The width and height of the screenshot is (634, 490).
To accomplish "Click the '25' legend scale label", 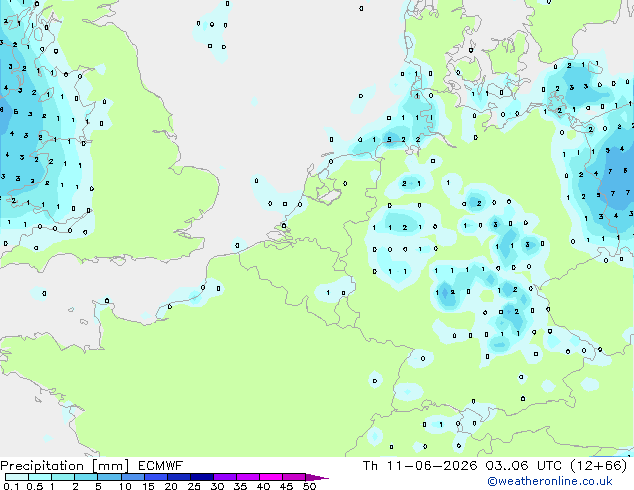I will point(194,486).
